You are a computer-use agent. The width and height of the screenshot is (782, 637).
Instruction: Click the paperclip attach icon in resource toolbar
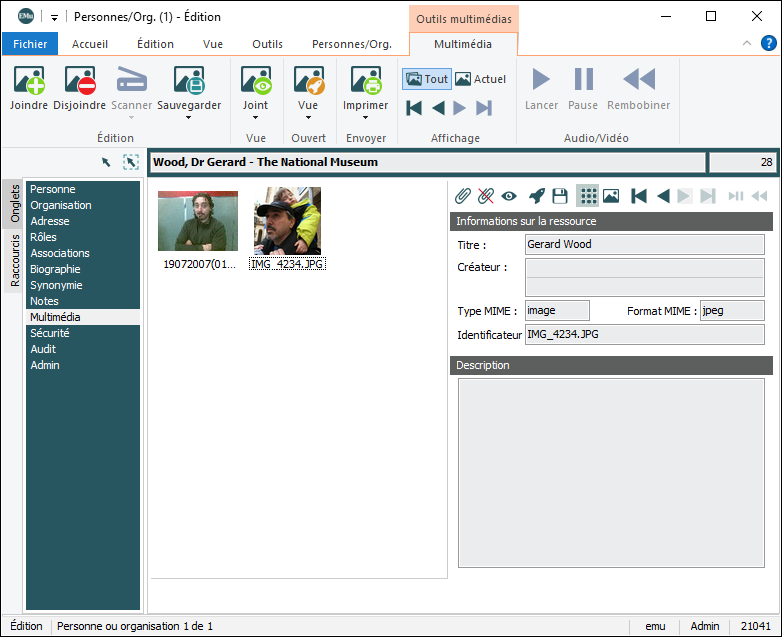point(463,196)
